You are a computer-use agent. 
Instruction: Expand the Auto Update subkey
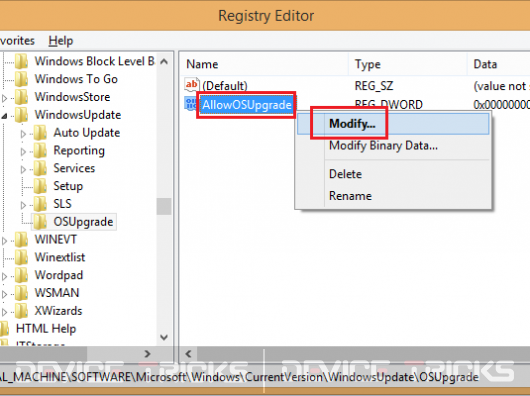[x=23, y=134]
